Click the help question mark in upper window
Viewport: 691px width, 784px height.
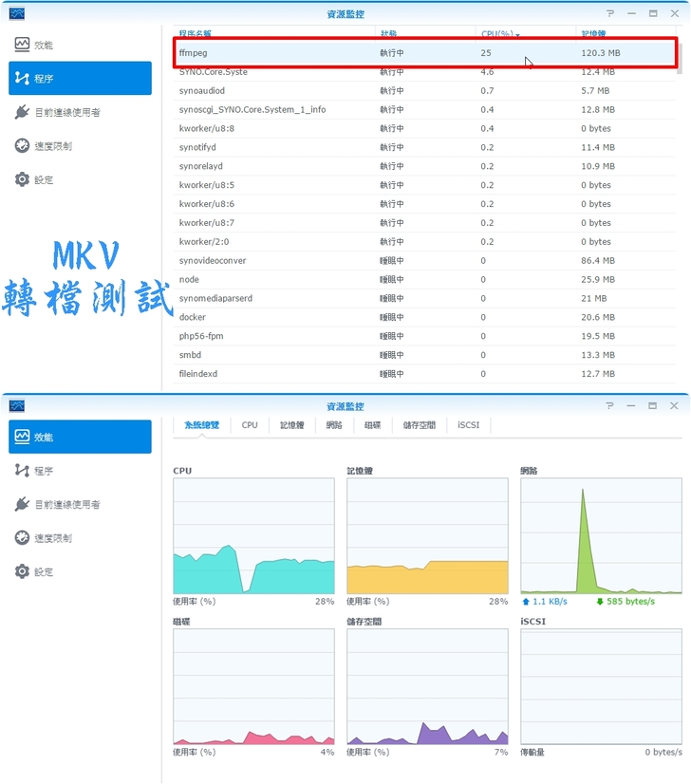609,13
